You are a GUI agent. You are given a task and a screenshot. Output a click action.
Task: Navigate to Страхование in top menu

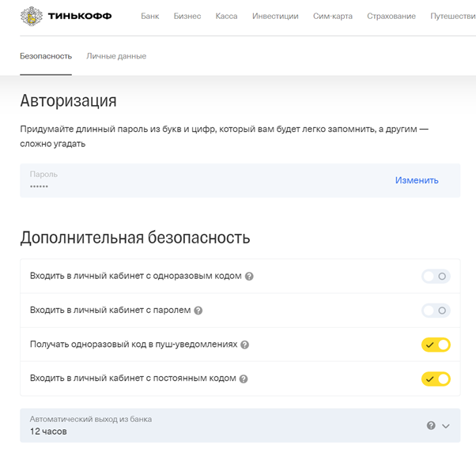[391, 16]
